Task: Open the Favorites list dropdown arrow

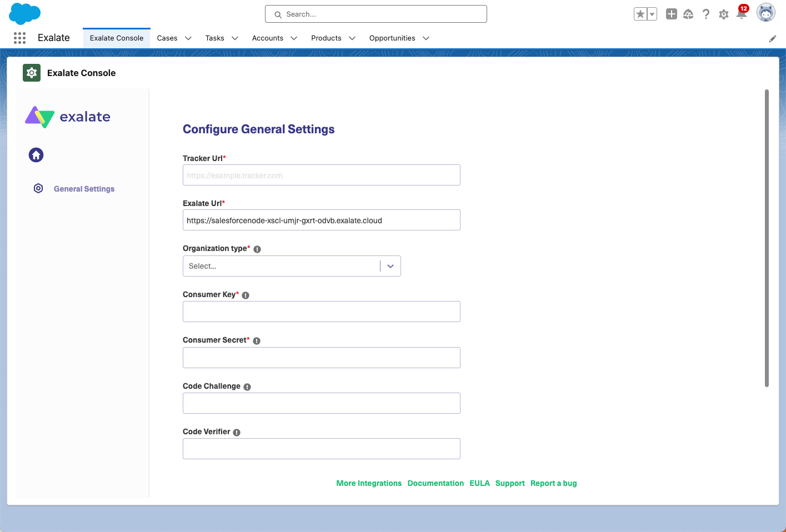Action: [x=652, y=14]
